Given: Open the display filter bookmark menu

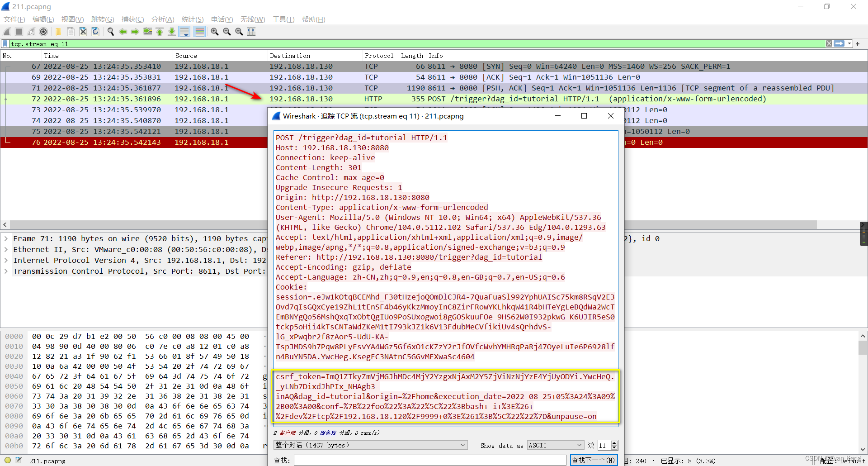Looking at the screenshot, I should point(5,44).
